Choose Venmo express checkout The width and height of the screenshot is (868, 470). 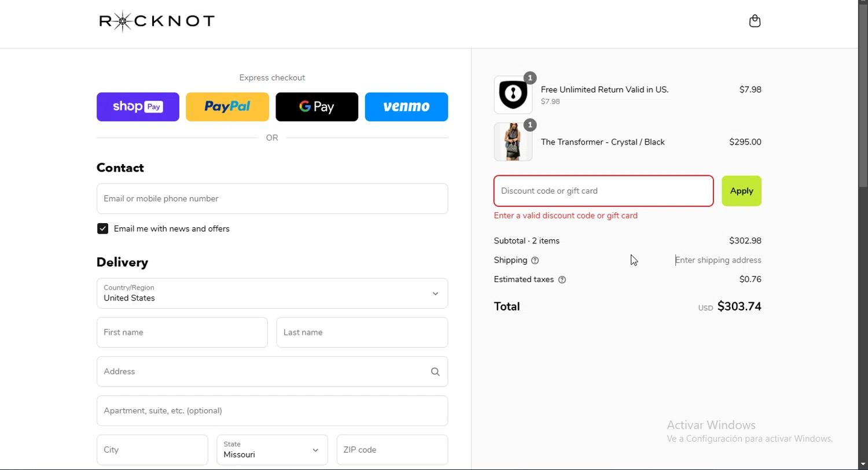click(406, 107)
